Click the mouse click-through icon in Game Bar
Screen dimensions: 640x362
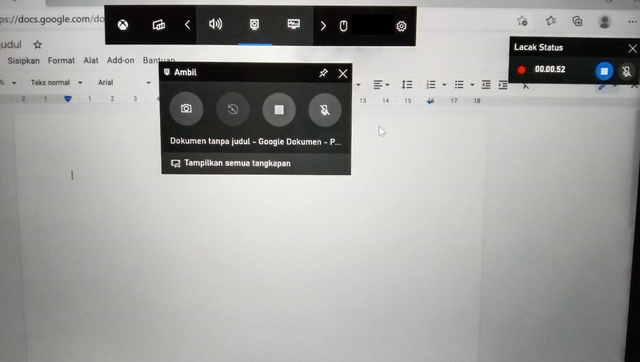344,26
